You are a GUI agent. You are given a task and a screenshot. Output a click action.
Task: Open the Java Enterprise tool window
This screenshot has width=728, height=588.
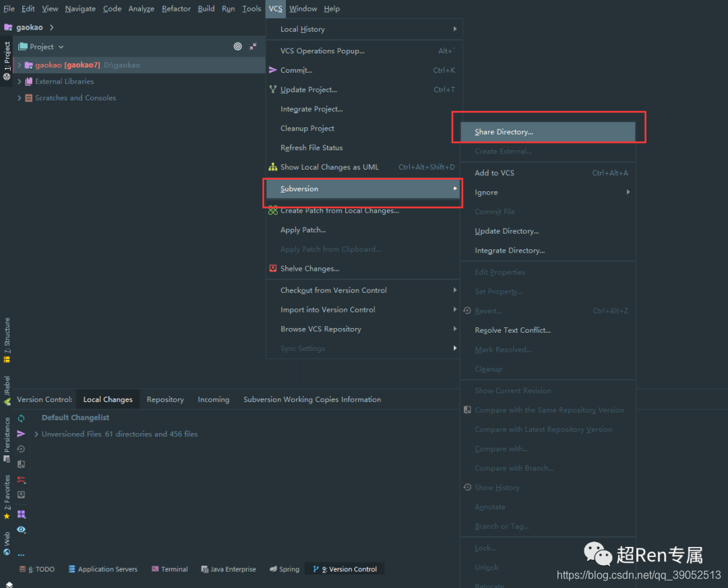(229, 569)
